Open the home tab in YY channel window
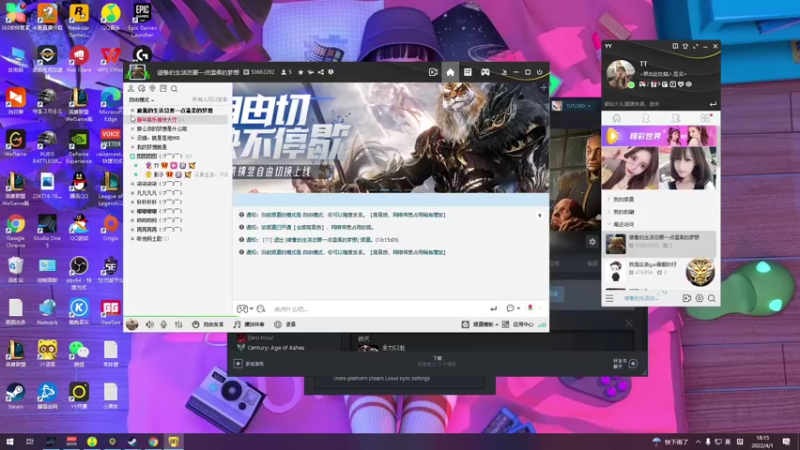The width and height of the screenshot is (800, 450). 450,72
